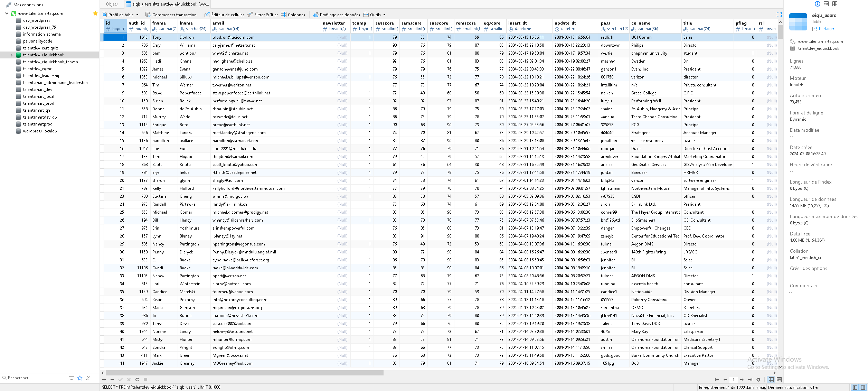Click the co_name column header

[x=655, y=26]
